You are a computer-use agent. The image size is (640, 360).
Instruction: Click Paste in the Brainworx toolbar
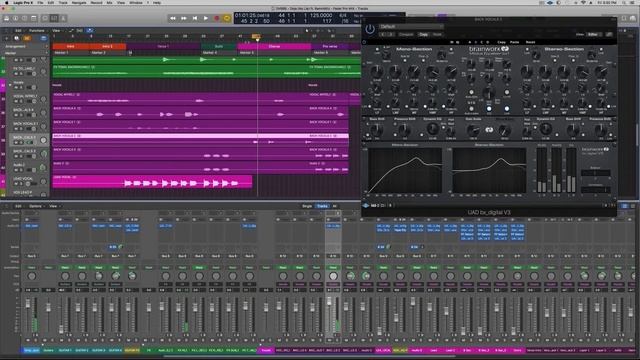[514, 42]
